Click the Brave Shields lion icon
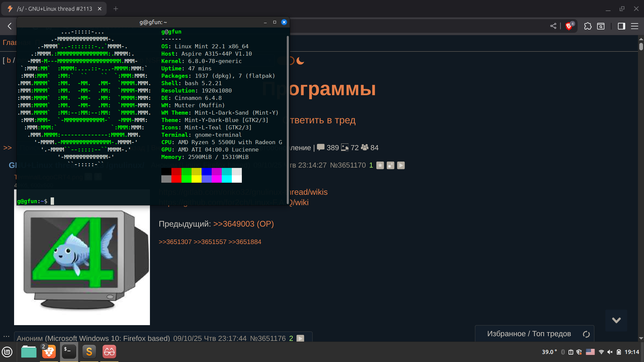The image size is (644, 362). click(x=569, y=26)
